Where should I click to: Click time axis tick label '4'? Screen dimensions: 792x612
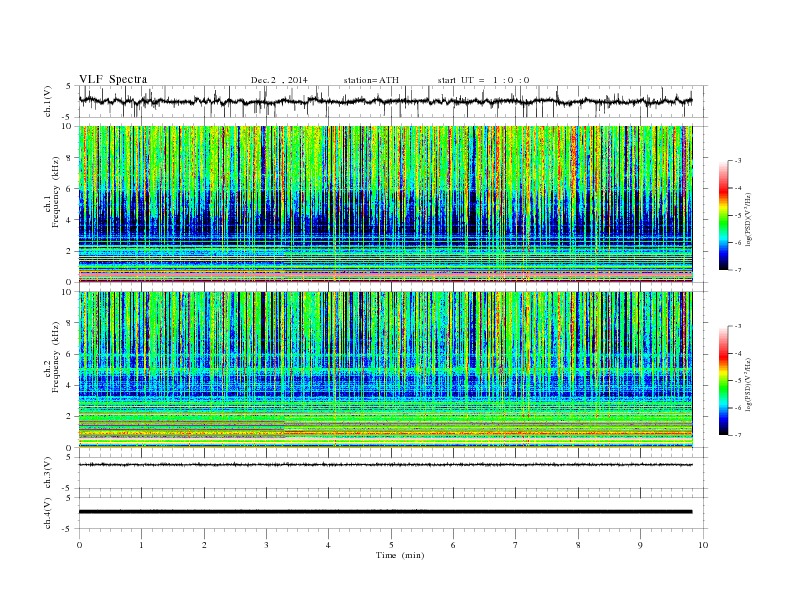point(329,545)
